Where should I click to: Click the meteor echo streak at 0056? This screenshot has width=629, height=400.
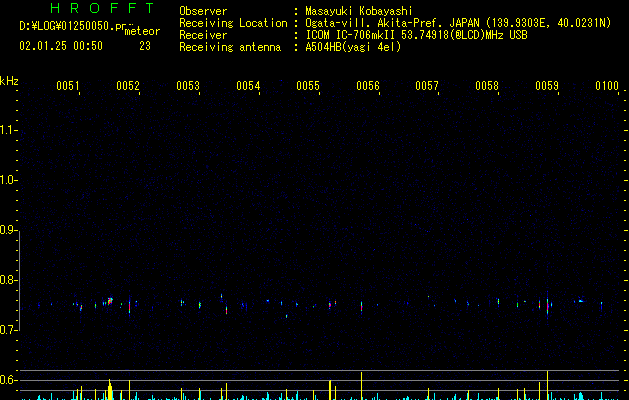pos(361,307)
